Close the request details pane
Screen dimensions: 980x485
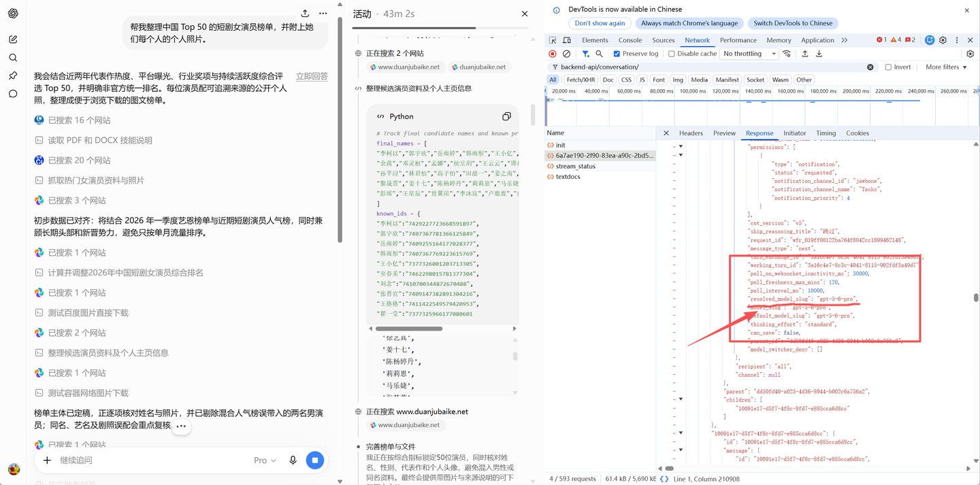tap(666, 133)
